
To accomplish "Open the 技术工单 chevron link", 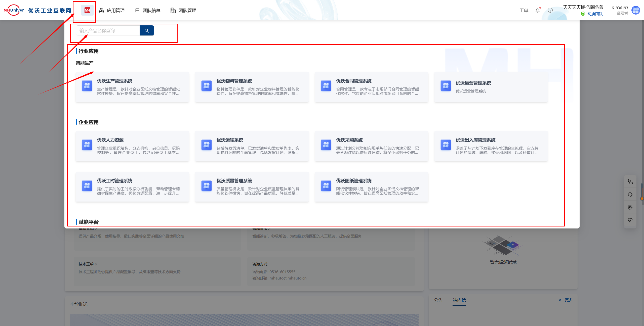I will click(88, 264).
